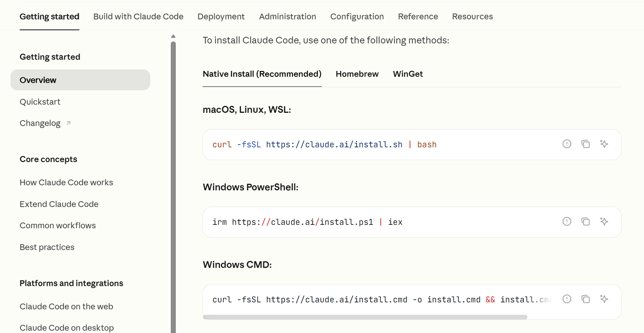Viewport: 644px width, 333px height.
Task: Switch to the Homebrew install tab
Action: (x=357, y=74)
